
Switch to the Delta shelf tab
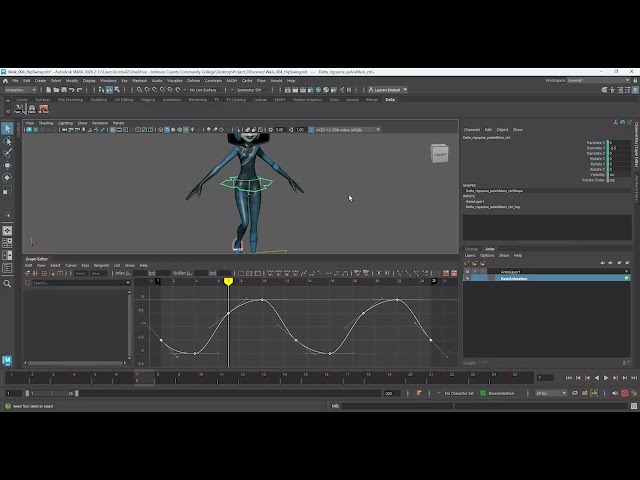click(390, 100)
